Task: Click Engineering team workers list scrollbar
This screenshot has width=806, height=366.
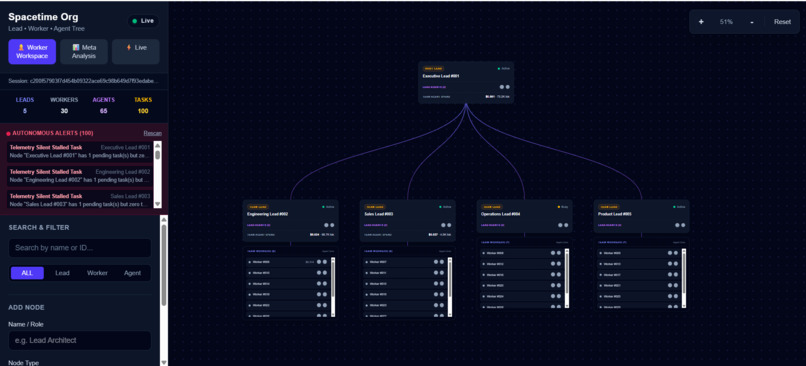Action: 333,287
